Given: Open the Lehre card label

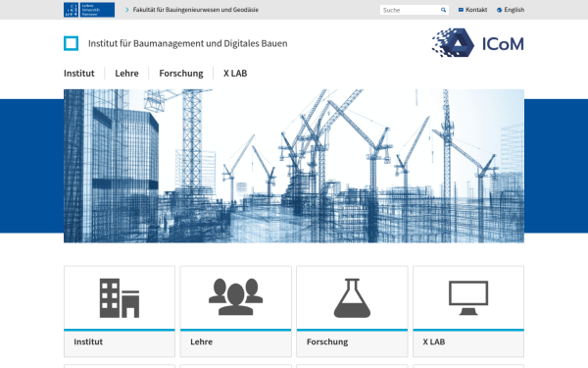Looking at the screenshot, I should point(201,342).
